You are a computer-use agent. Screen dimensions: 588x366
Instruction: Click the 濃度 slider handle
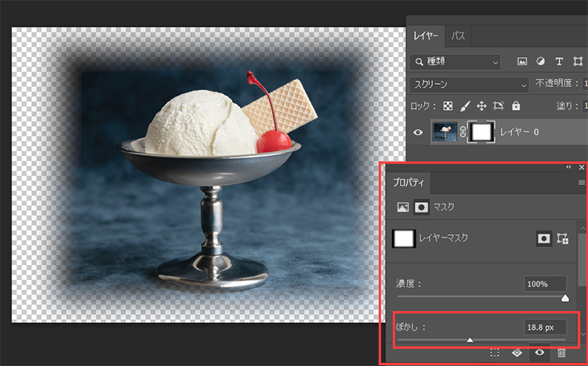(564, 299)
